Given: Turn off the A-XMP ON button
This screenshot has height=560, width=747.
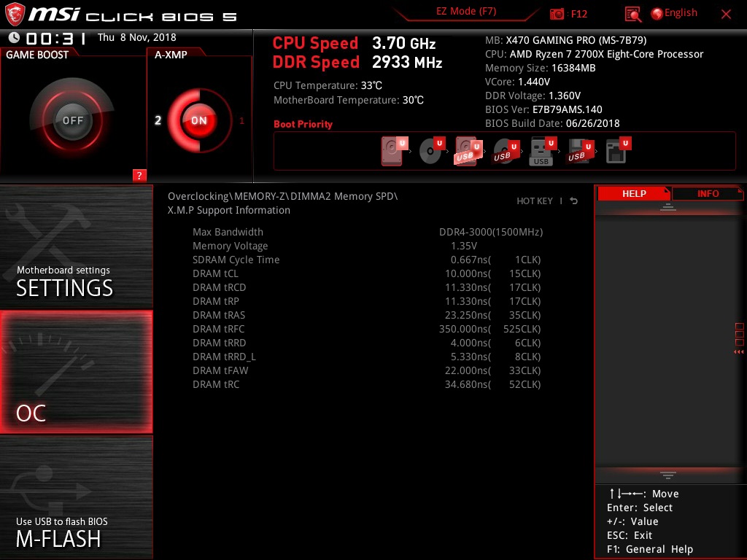Looking at the screenshot, I should [198, 120].
